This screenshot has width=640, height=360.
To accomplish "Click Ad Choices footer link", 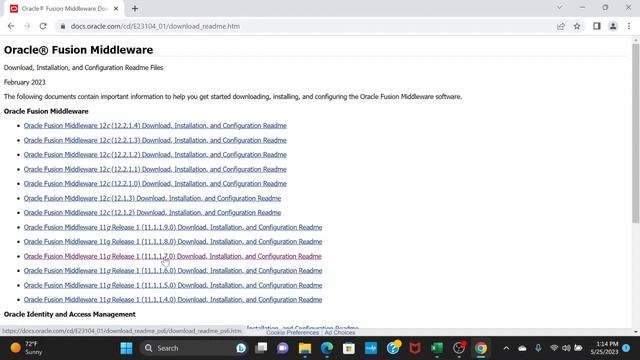I will pos(340,333).
